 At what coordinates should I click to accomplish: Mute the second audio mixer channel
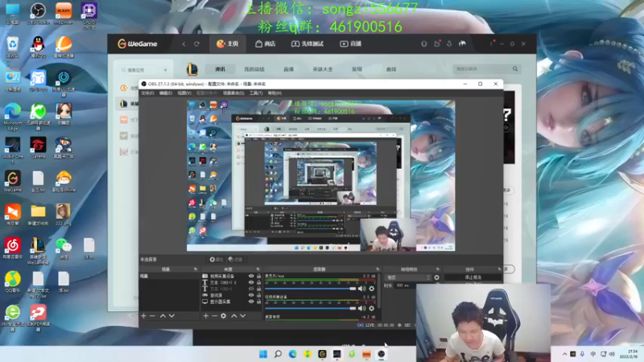tap(361, 308)
